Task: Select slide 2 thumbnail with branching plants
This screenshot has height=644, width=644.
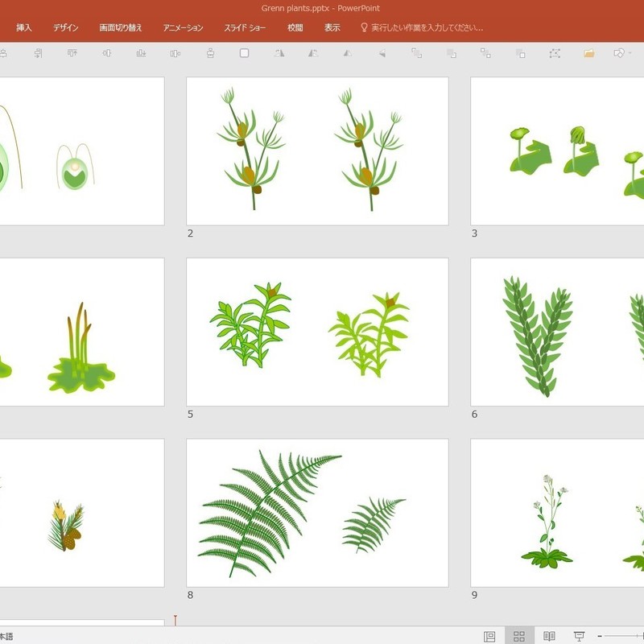Action: pos(317,151)
